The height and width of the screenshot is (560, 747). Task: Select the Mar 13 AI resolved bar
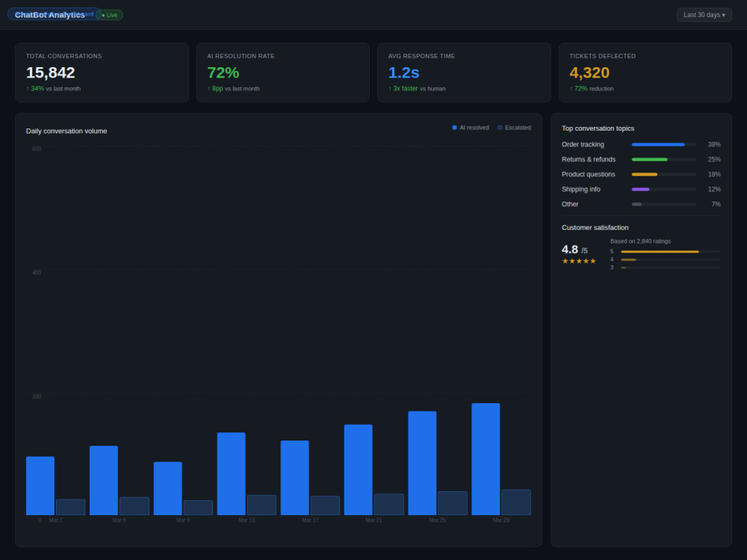pyautogui.click(x=231, y=474)
